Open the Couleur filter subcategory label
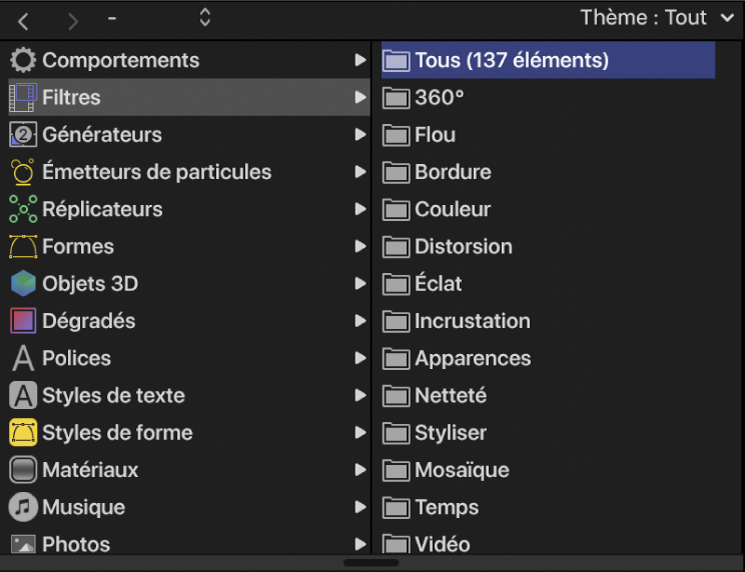Viewport: 745px width, 572px height. click(453, 210)
